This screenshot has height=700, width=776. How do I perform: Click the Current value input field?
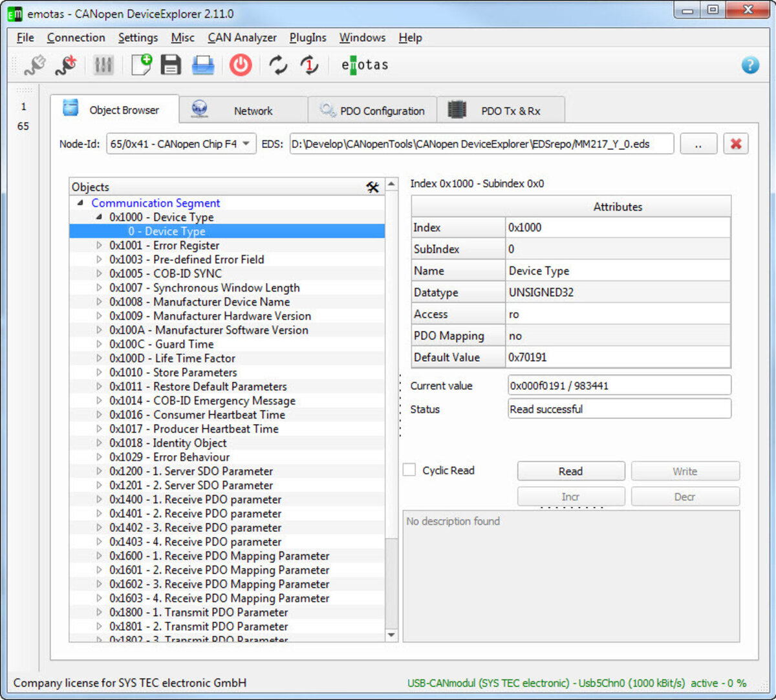[x=619, y=385]
